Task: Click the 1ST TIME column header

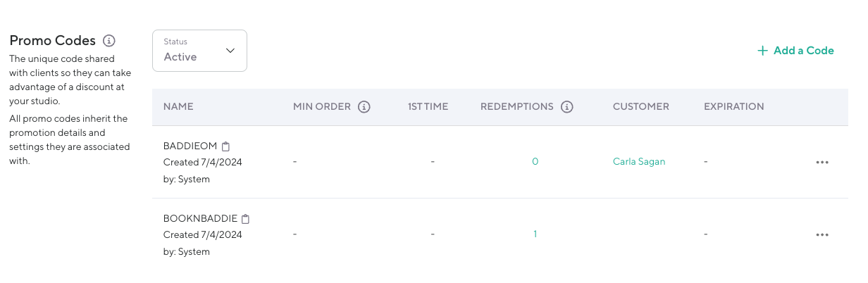Action: point(428,107)
